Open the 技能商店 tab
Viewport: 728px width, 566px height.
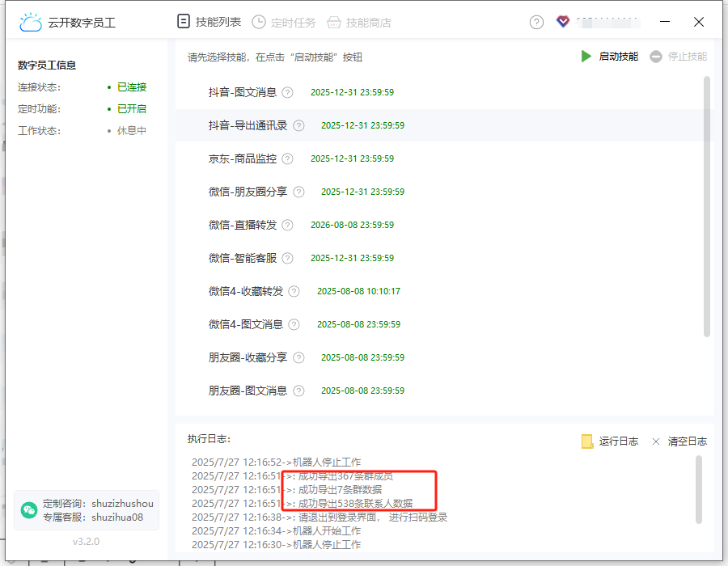359,23
